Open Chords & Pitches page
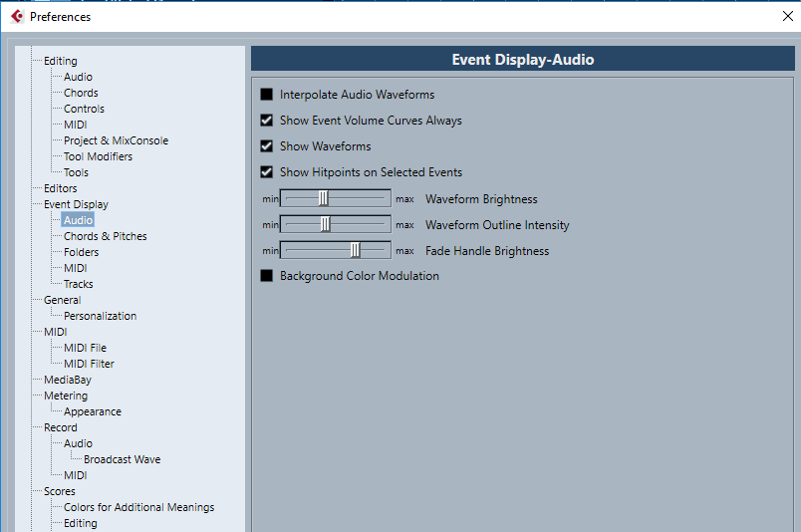 point(106,236)
